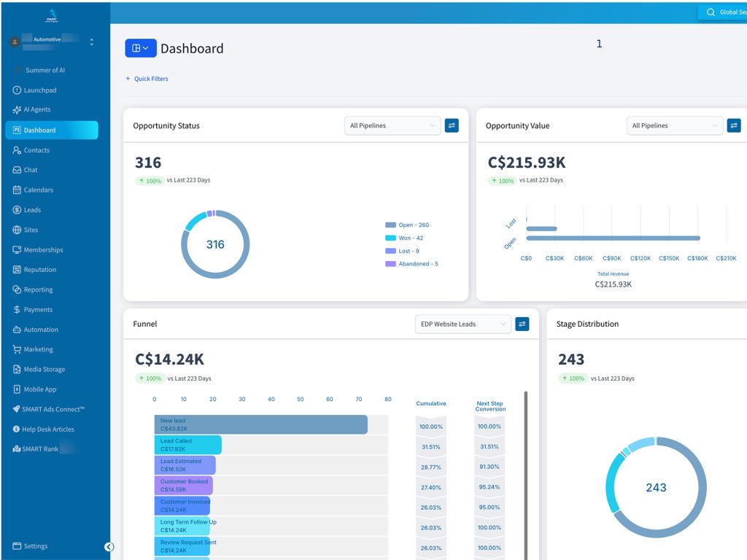Screen dimensions: 747x560
Task: Open the dashboard layout switcher dropdown button
Action: 141,48
